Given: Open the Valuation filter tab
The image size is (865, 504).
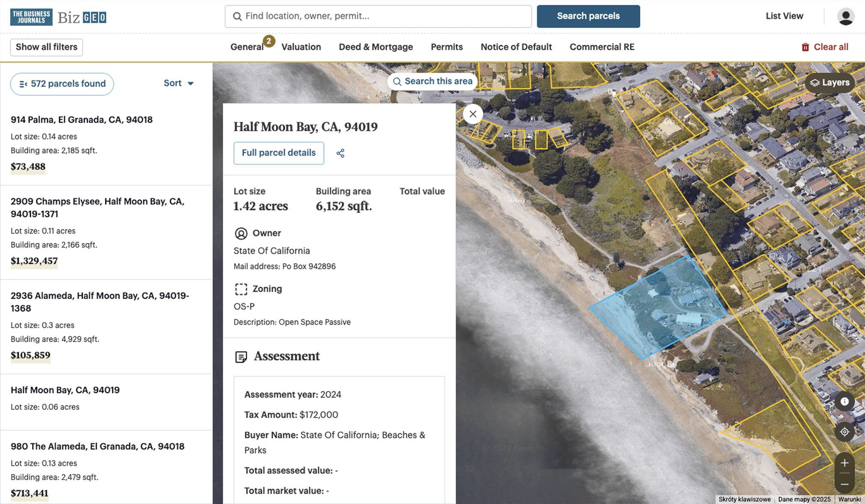Looking at the screenshot, I should (x=301, y=47).
